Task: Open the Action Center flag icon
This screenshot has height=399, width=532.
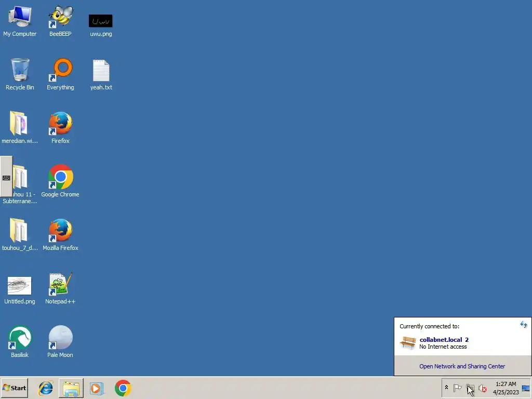Action: pyautogui.click(x=457, y=388)
